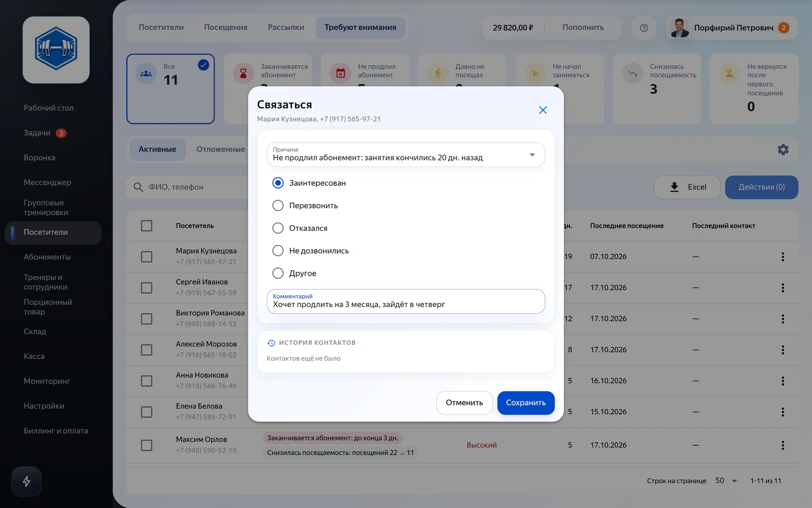This screenshot has width=812, height=508.
Task: Click Пополнить to top up balance
Action: (583, 28)
